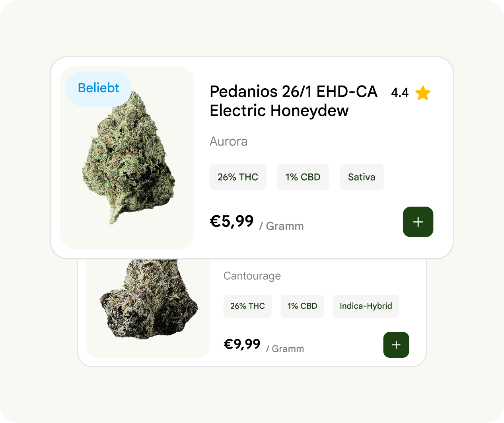Add Pedanios Electric Honeydew to cart
This screenshot has width=504, height=423.
[x=418, y=222]
